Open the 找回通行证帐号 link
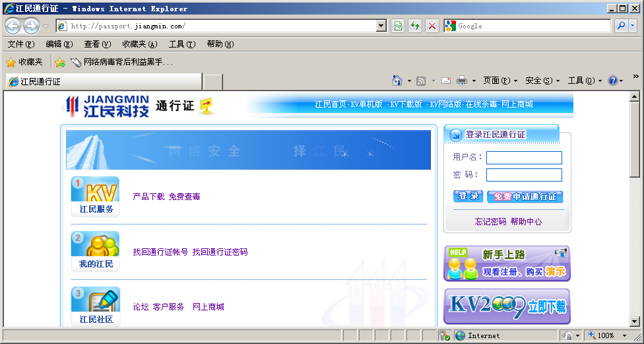The image size is (644, 344). [x=160, y=252]
